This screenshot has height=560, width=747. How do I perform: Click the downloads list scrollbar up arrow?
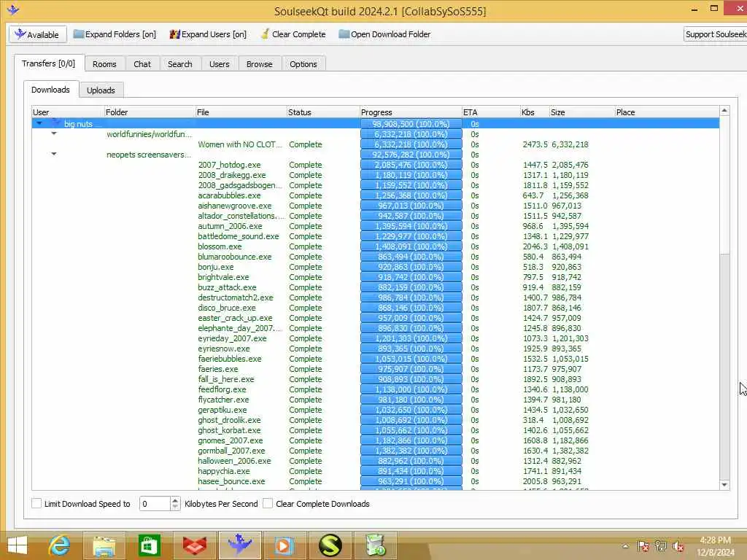click(x=724, y=111)
